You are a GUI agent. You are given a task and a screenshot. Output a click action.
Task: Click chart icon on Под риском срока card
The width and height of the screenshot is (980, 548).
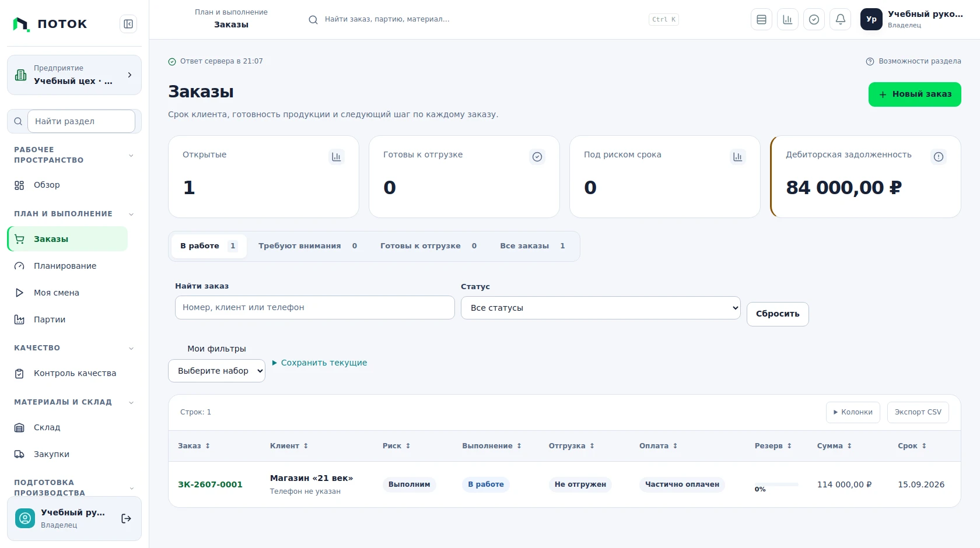click(x=738, y=157)
